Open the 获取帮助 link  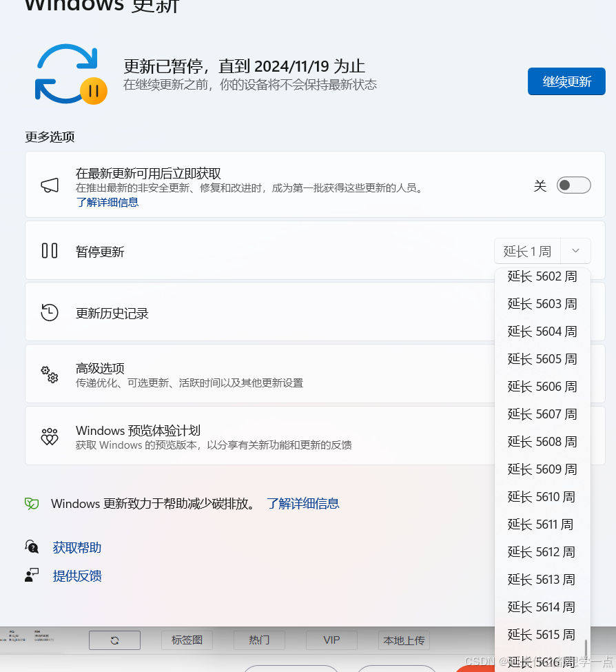pyautogui.click(x=77, y=548)
